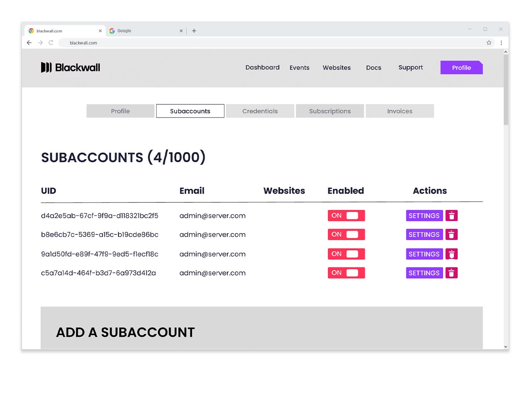Click admin@server.com in the d4a2e5ab row
The width and height of the screenshot is (532, 399).
212,216
